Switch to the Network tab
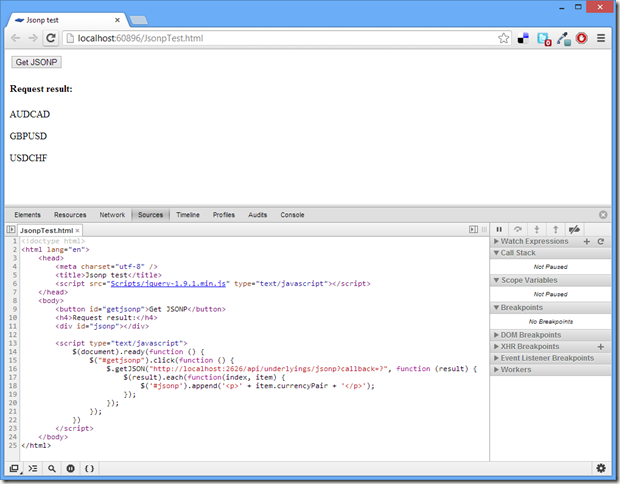The width and height of the screenshot is (620, 484). 112,215
